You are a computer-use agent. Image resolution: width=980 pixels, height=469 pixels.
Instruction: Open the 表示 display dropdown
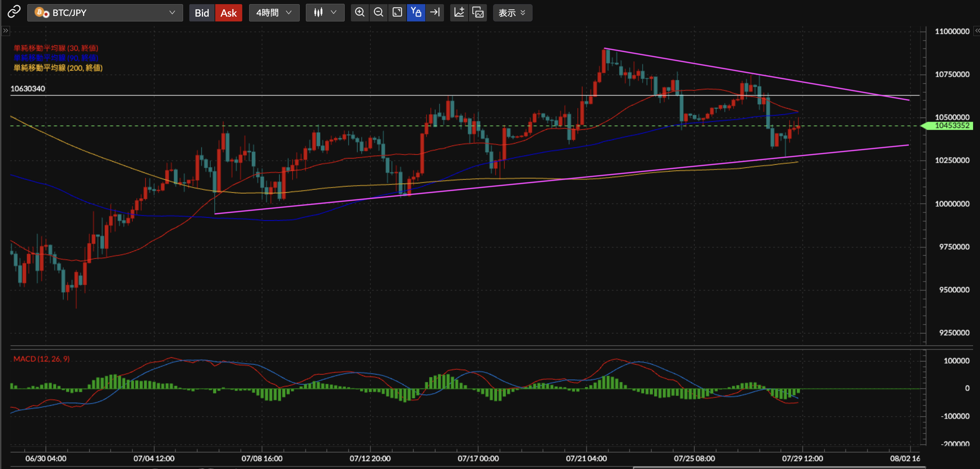512,12
